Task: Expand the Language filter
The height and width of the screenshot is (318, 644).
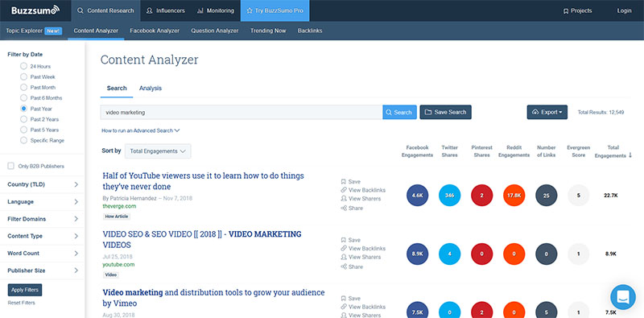Action: coord(43,202)
